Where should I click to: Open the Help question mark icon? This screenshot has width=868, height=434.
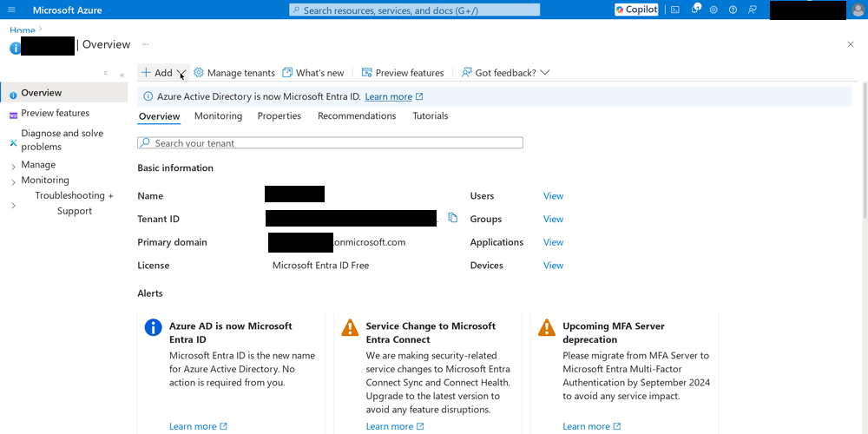coord(733,10)
